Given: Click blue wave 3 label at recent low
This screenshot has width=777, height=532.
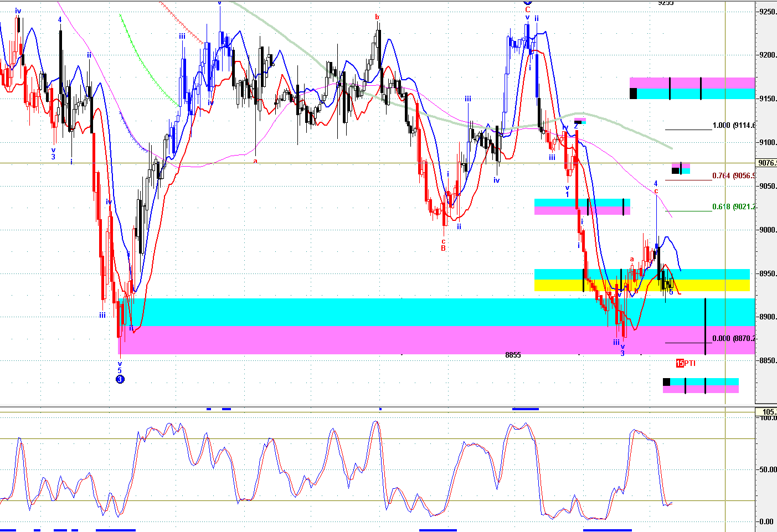Looking at the screenshot, I should coord(622,353).
